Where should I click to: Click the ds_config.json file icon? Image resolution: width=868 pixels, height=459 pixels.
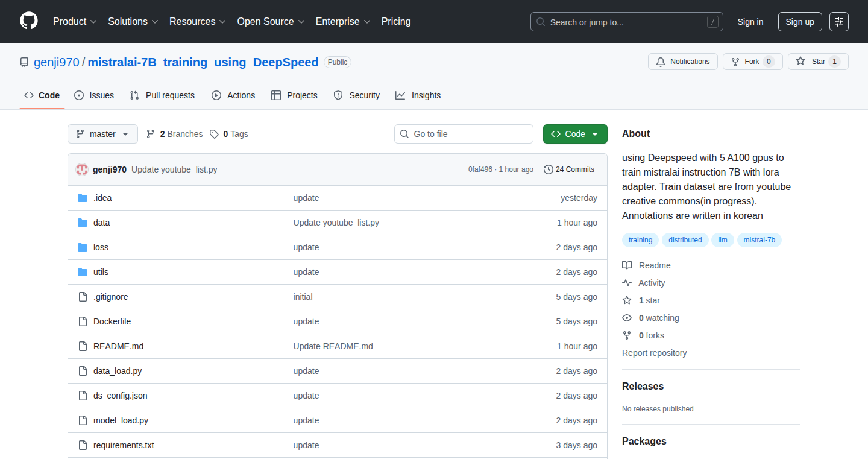point(83,396)
